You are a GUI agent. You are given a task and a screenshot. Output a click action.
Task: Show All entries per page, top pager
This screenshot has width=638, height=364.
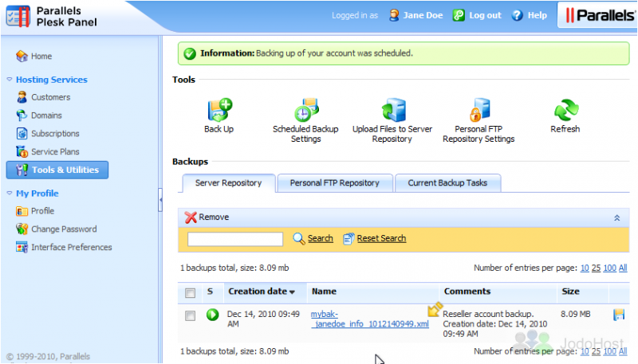tap(623, 268)
